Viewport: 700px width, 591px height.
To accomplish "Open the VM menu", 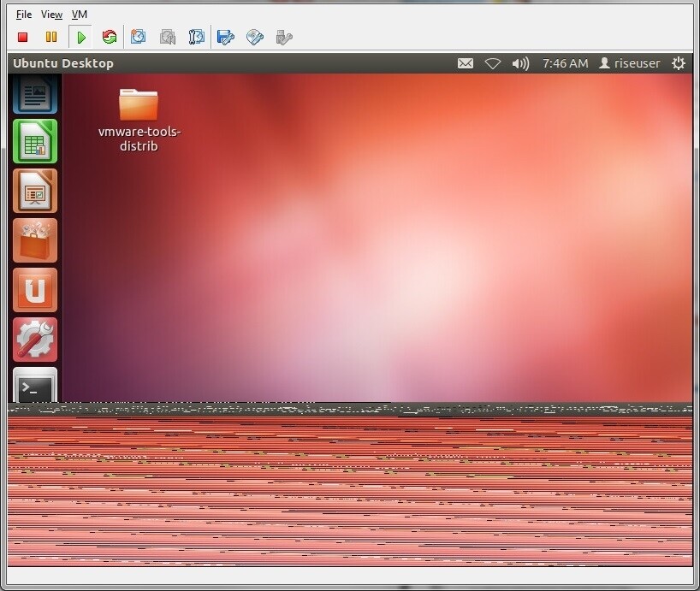I will (80, 15).
